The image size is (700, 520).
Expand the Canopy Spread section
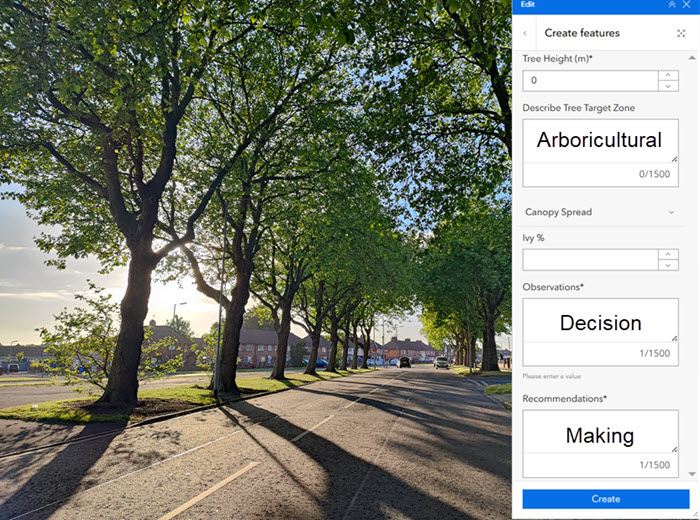pyautogui.click(x=671, y=212)
